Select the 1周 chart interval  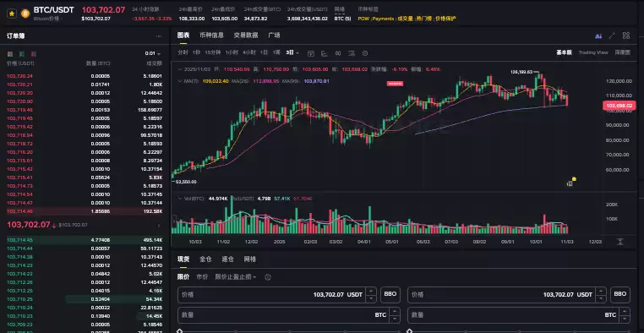tap(276, 52)
